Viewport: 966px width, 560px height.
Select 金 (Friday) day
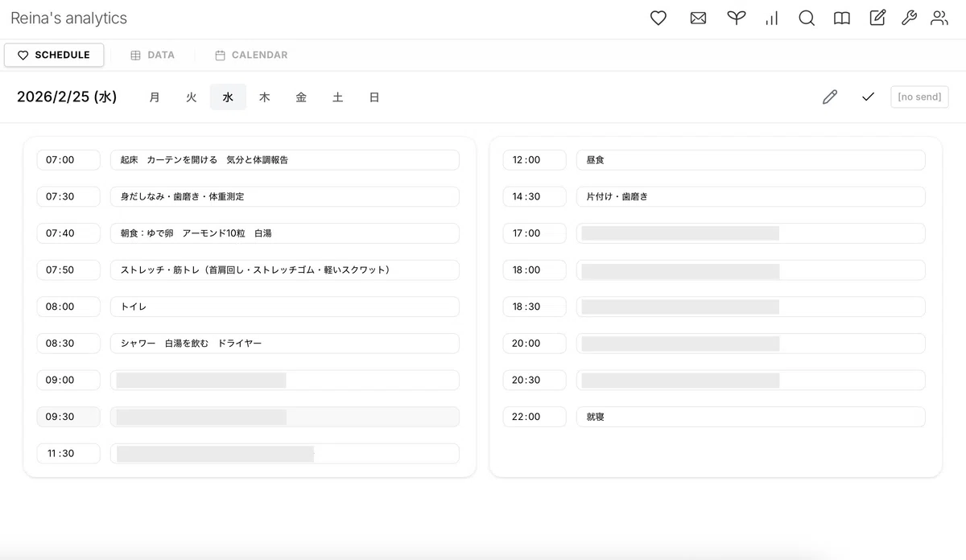(301, 97)
